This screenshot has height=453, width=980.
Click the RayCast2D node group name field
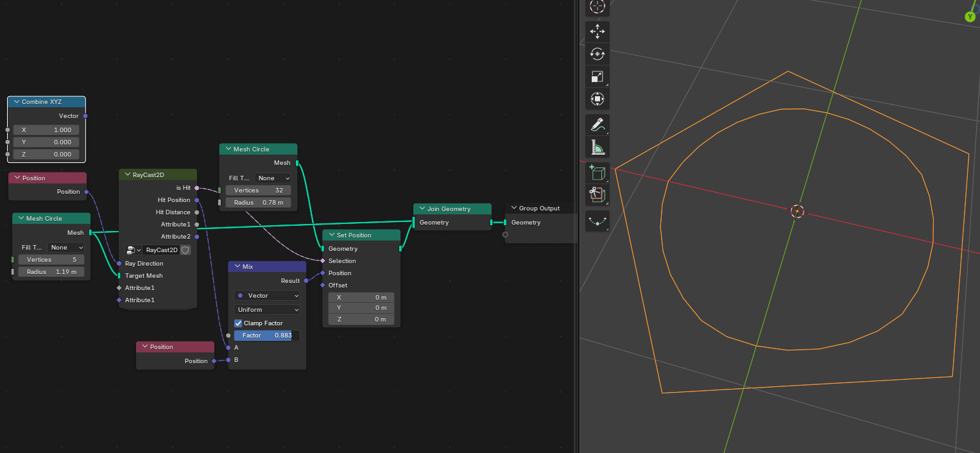click(x=161, y=250)
